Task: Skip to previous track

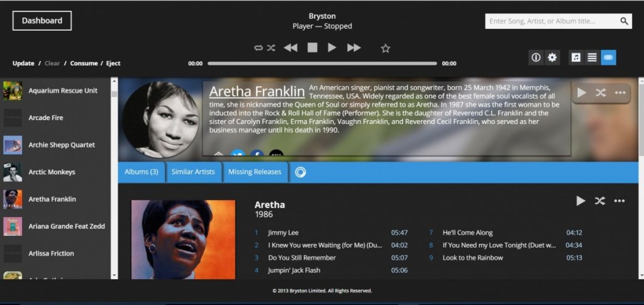Action: pyautogui.click(x=291, y=48)
